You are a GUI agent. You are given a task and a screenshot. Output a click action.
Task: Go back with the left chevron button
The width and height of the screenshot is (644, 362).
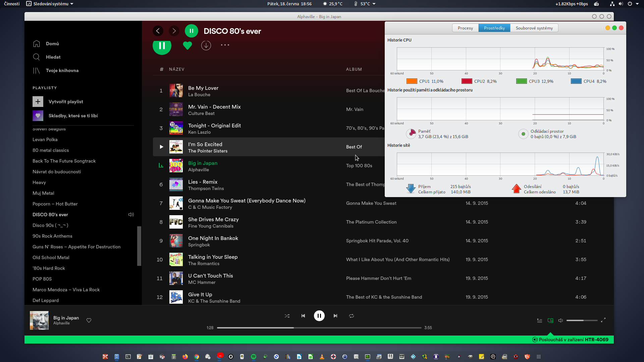click(158, 31)
